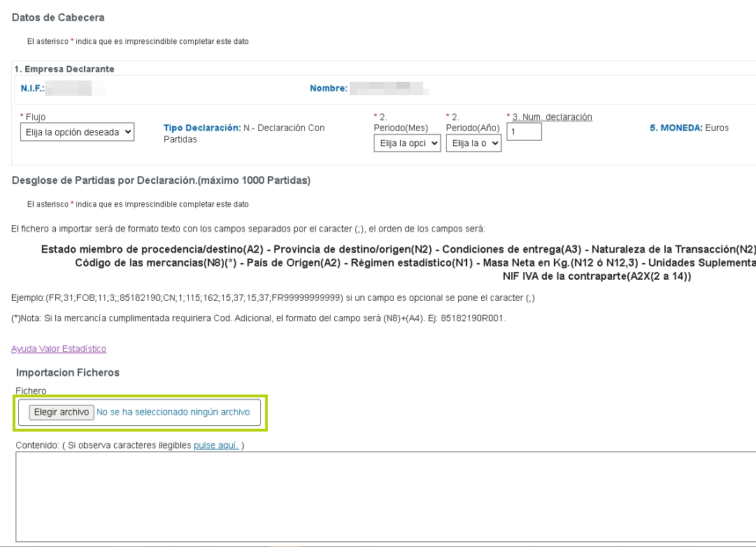Open the Periodo(Mes) selector
Screen dimensions: 756x547
(x=407, y=143)
